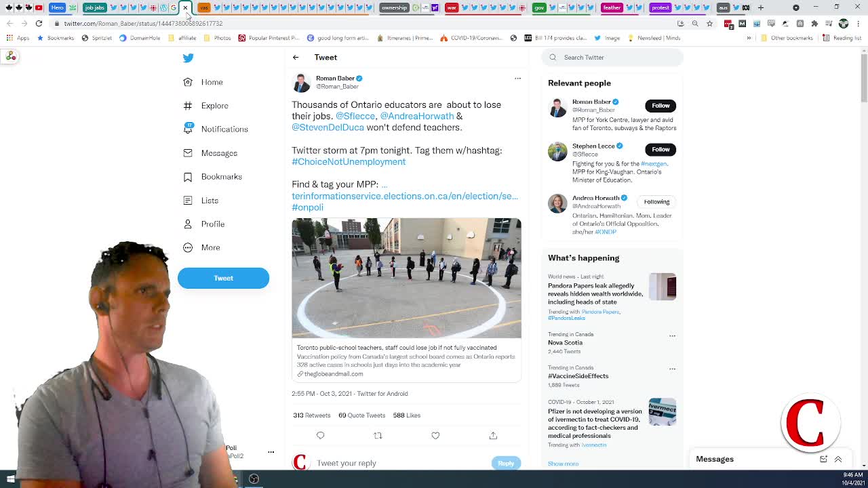Viewport: 868px width, 488px height.
Task: Follow Roman Baber
Action: [x=660, y=106]
